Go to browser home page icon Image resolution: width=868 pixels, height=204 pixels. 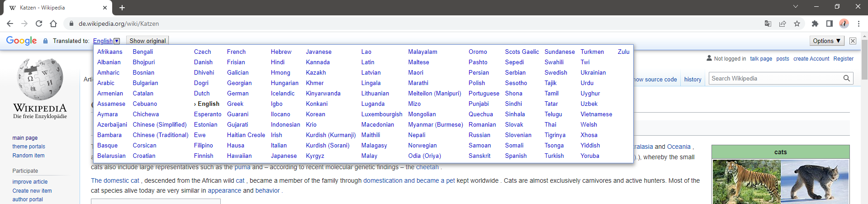(x=53, y=24)
